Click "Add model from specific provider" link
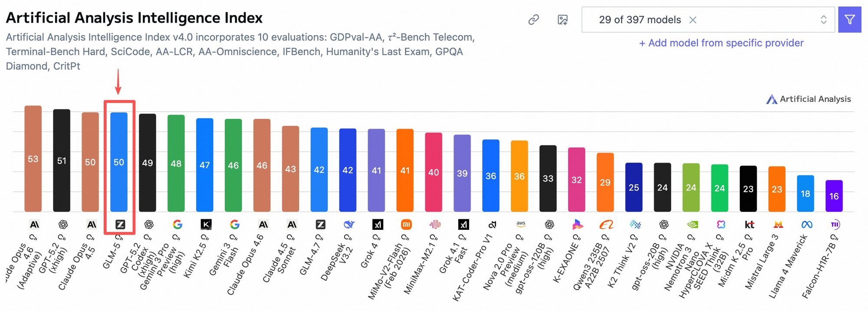This screenshot has width=868, height=311. click(x=721, y=43)
